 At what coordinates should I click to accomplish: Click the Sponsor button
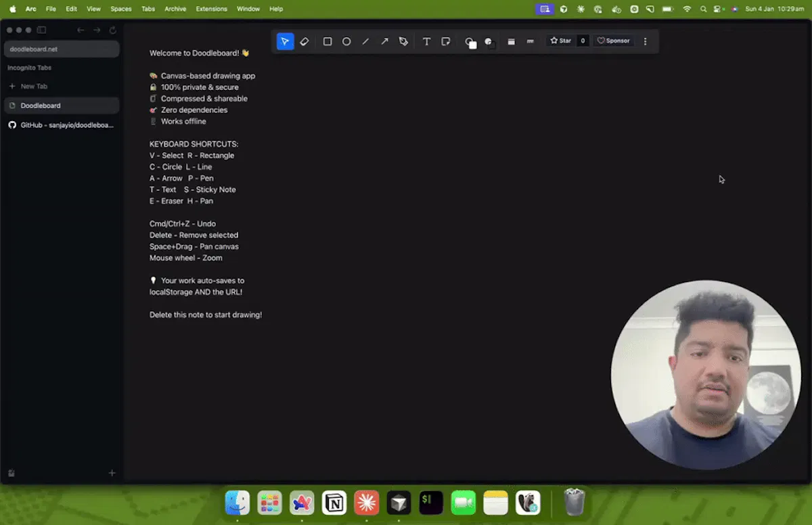click(614, 41)
